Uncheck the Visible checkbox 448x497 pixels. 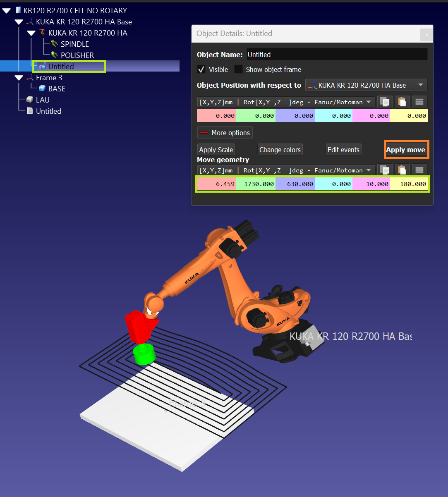coord(201,69)
